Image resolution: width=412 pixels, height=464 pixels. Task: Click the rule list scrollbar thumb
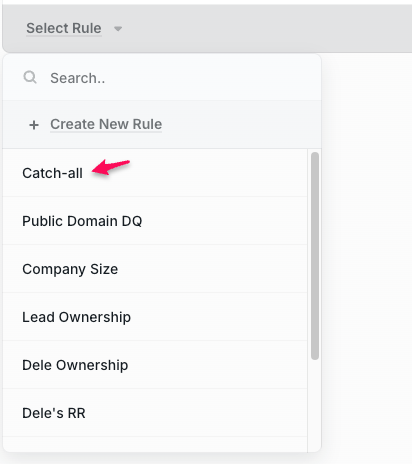point(315,256)
